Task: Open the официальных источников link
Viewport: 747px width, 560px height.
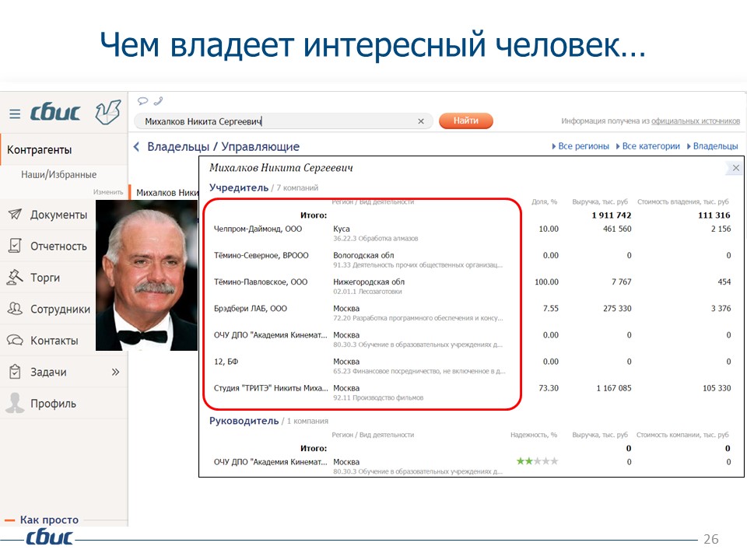Action: pyautogui.click(x=696, y=121)
